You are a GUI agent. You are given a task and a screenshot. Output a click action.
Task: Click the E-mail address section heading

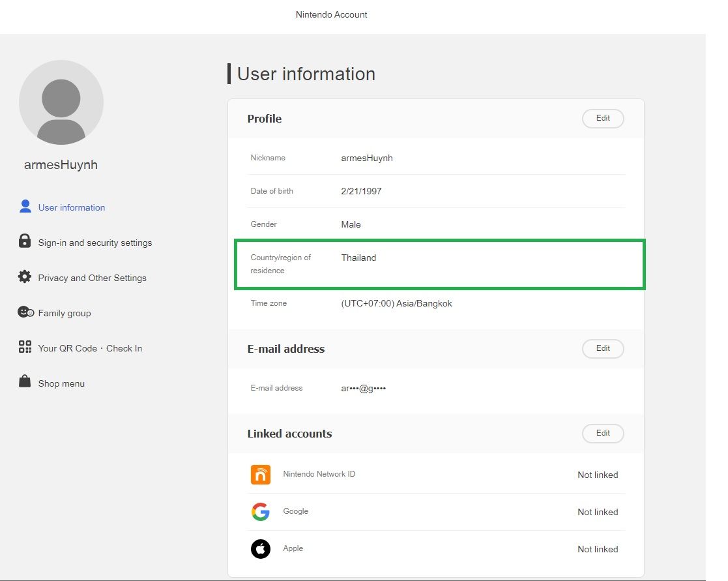286,349
